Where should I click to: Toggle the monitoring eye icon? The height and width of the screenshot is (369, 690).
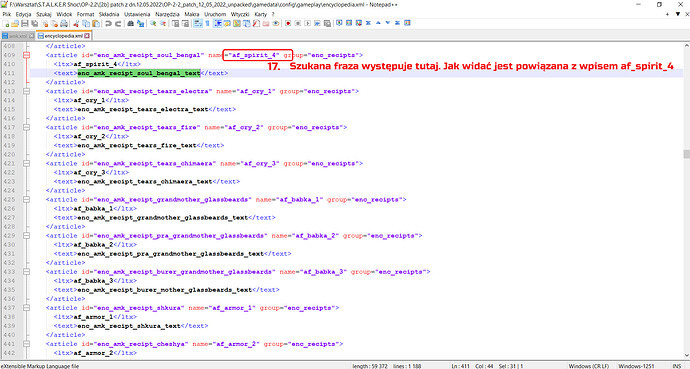276,23
